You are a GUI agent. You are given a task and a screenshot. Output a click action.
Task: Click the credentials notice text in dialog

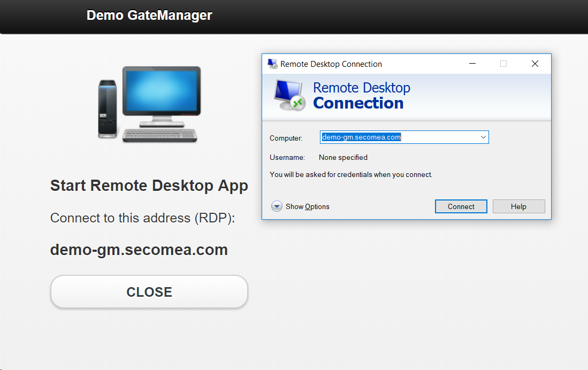350,175
